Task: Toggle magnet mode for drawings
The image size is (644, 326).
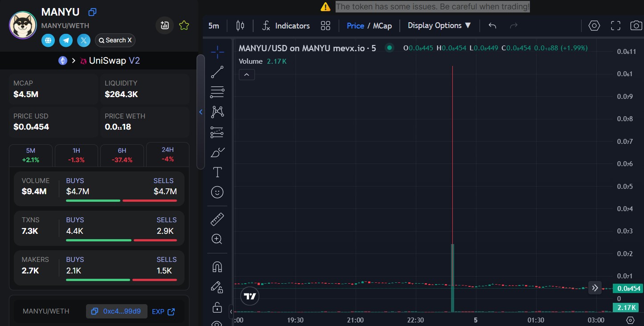Action: (x=217, y=267)
